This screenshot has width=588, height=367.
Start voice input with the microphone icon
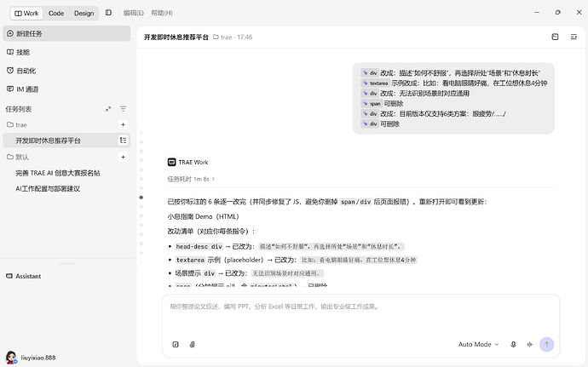513,344
